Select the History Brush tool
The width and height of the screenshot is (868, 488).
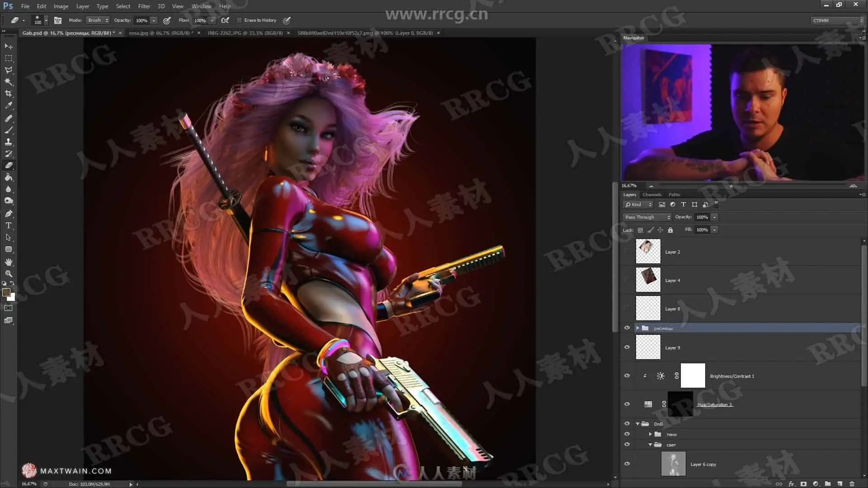(x=9, y=154)
